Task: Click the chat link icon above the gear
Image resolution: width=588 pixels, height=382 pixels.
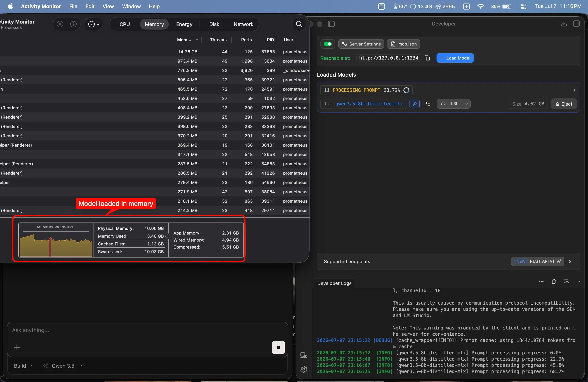Action: [303, 355]
